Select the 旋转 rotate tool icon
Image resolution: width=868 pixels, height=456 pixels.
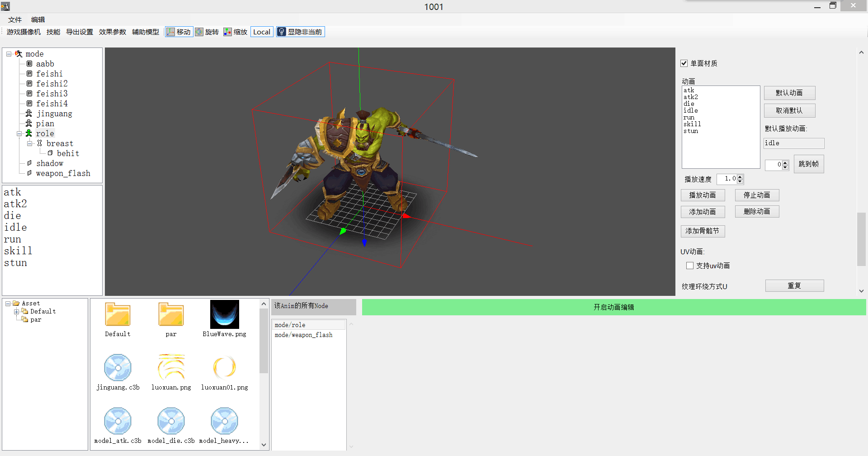[199, 32]
